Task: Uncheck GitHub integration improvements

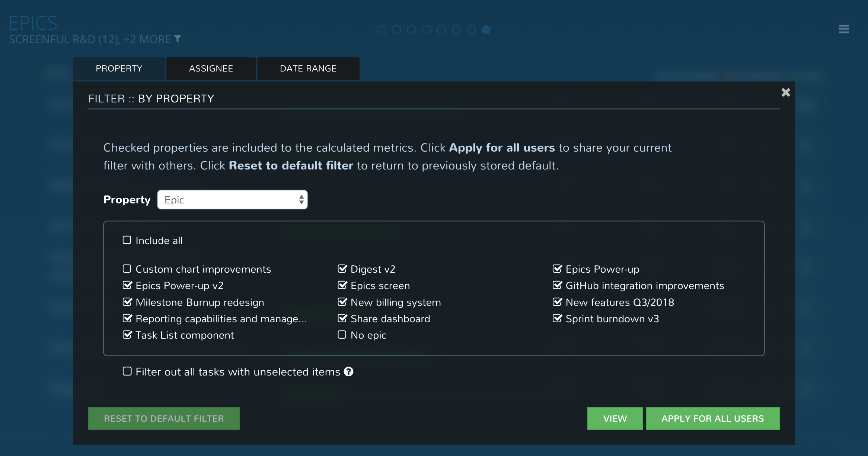Action: click(x=557, y=285)
